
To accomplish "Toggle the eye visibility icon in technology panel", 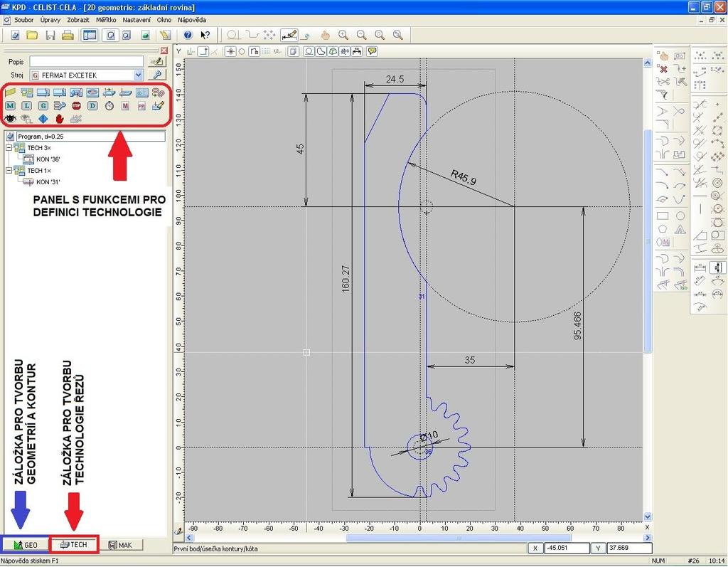I will (10, 119).
